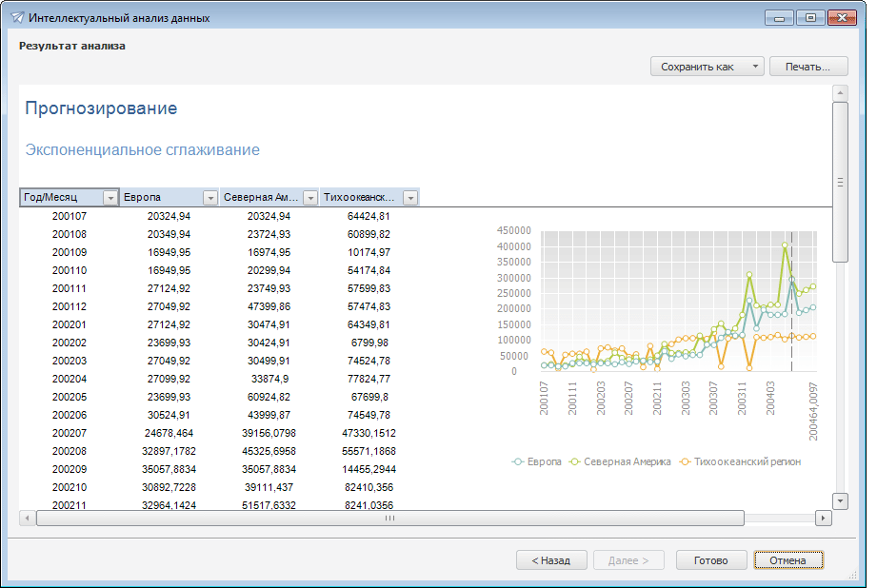The image size is (877, 588).
Task: Cancel the dialog with Отмена
Action: [788, 560]
